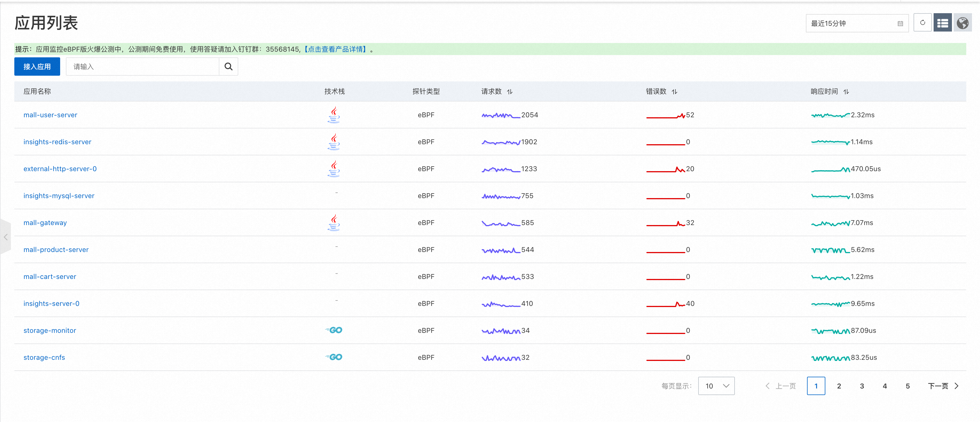Go to page 2

[839, 386]
